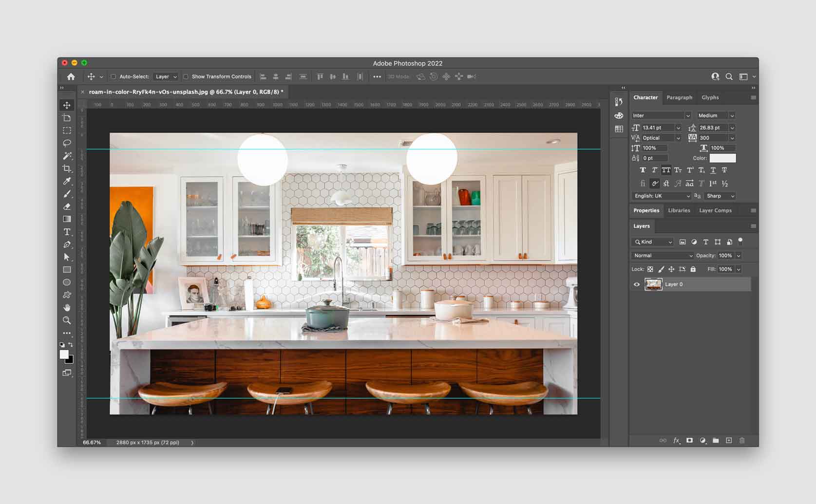Select the Ellipse shape tool
The width and height of the screenshot is (816, 504).
(x=67, y=282)
